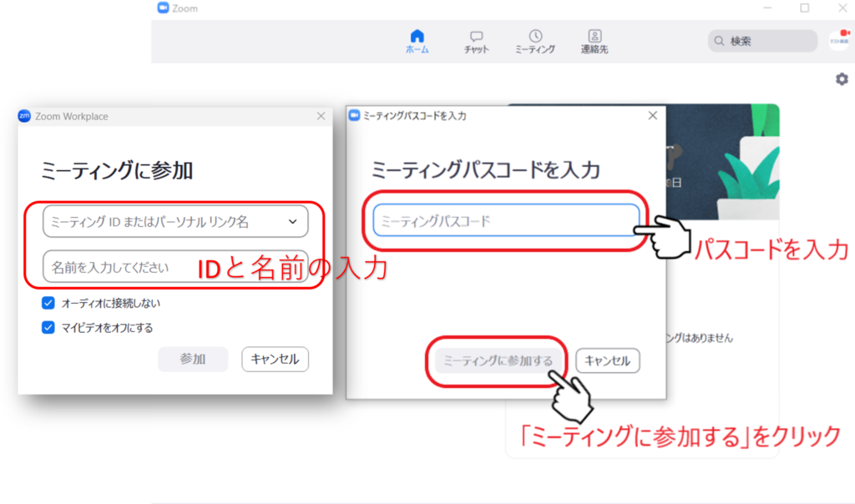This screenshot has height=504, width=855.
Task: Click 'キャンセル' in the join meeting dialog
Action: [276, 360]
